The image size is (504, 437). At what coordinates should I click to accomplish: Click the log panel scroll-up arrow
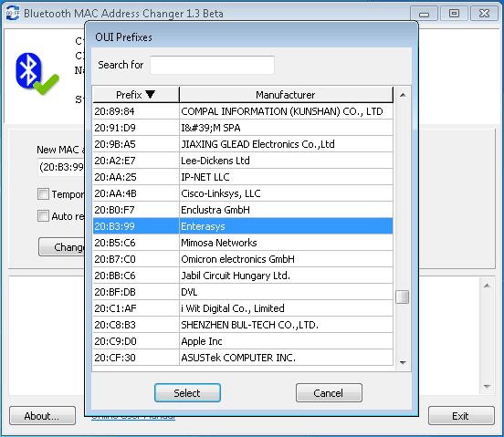point(487,286)
